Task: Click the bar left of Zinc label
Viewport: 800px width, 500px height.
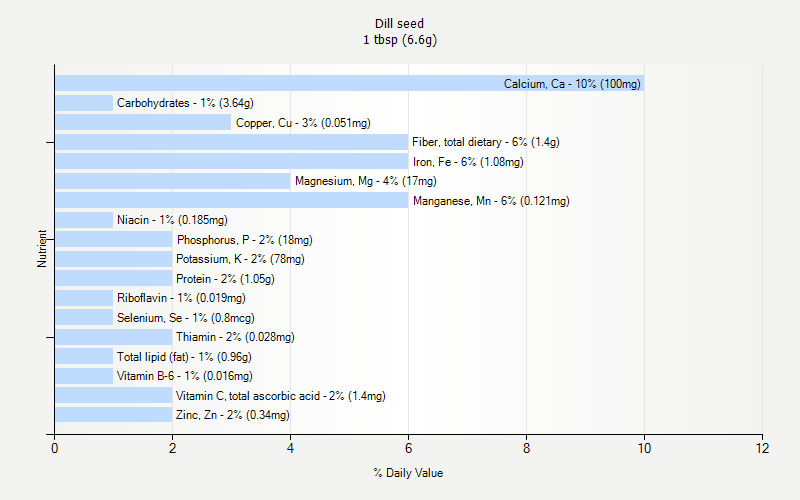Action: pyautogui.click(x=114, y=414)
